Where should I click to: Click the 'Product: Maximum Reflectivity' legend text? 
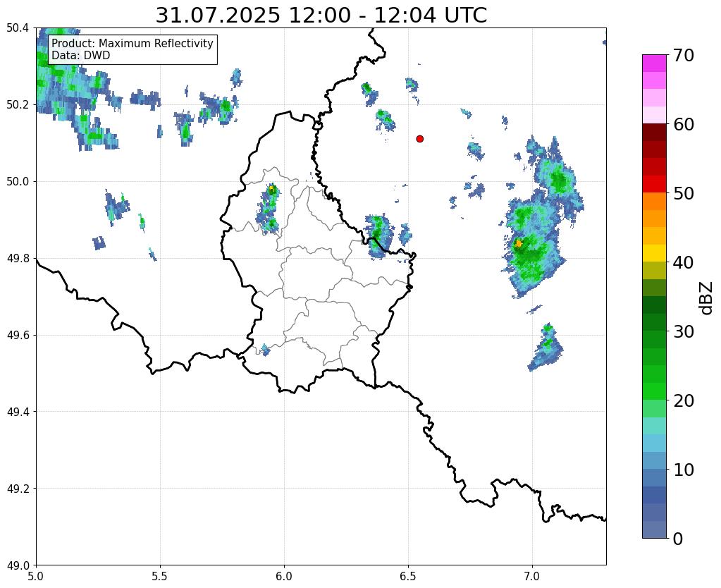(133, 43)
